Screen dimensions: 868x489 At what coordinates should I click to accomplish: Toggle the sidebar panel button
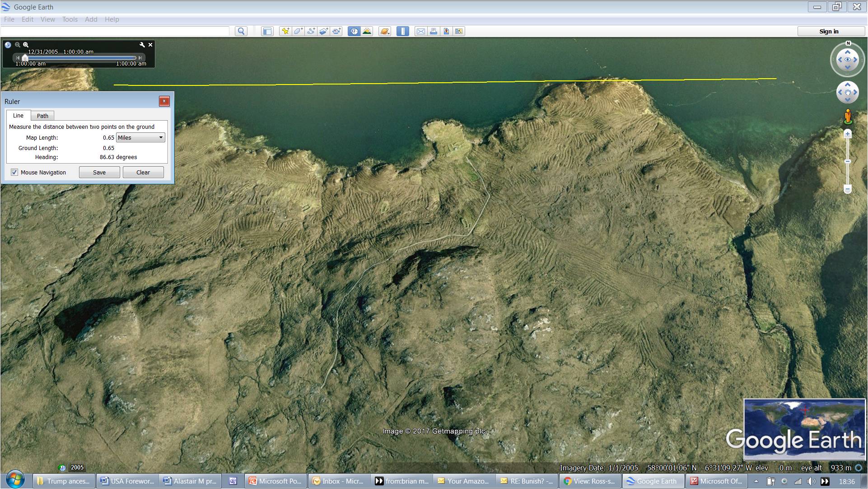click(267, 31)
